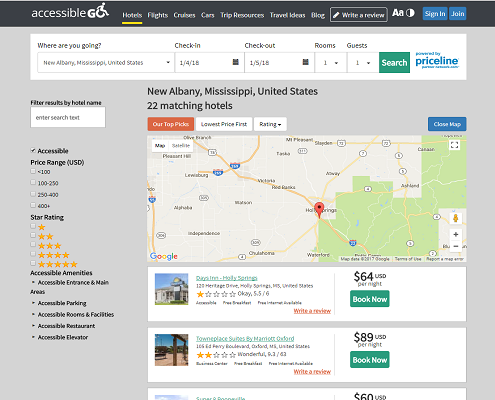Open Towneplace Suites By Marriott Oxford link

coord(245,339)
